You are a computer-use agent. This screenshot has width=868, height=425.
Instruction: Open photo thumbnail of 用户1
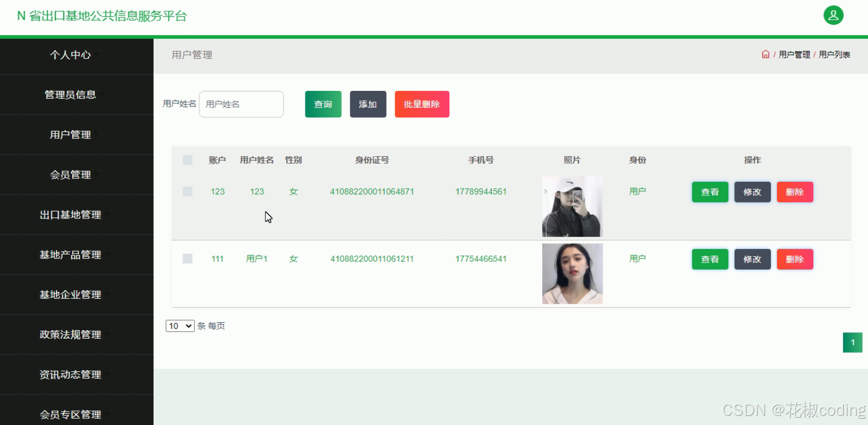click(x=572, y=274)
